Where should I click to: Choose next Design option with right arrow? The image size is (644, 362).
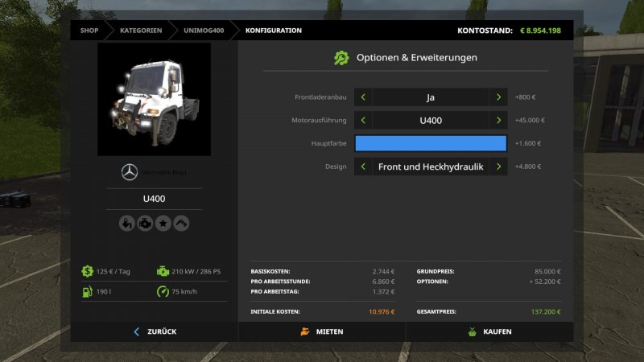(498, 167)
